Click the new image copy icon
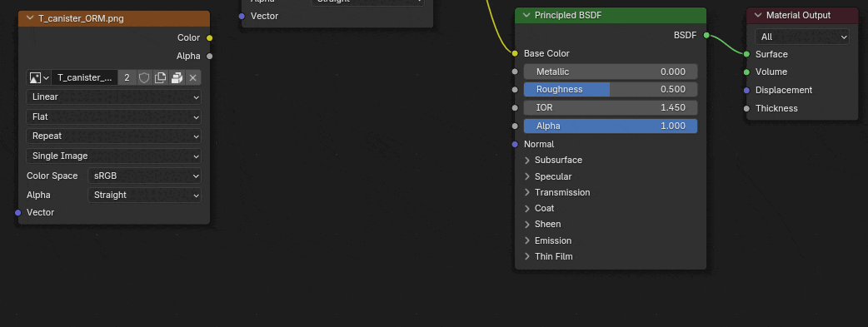This screenshot has height=327, width=868. click(160, 77)
